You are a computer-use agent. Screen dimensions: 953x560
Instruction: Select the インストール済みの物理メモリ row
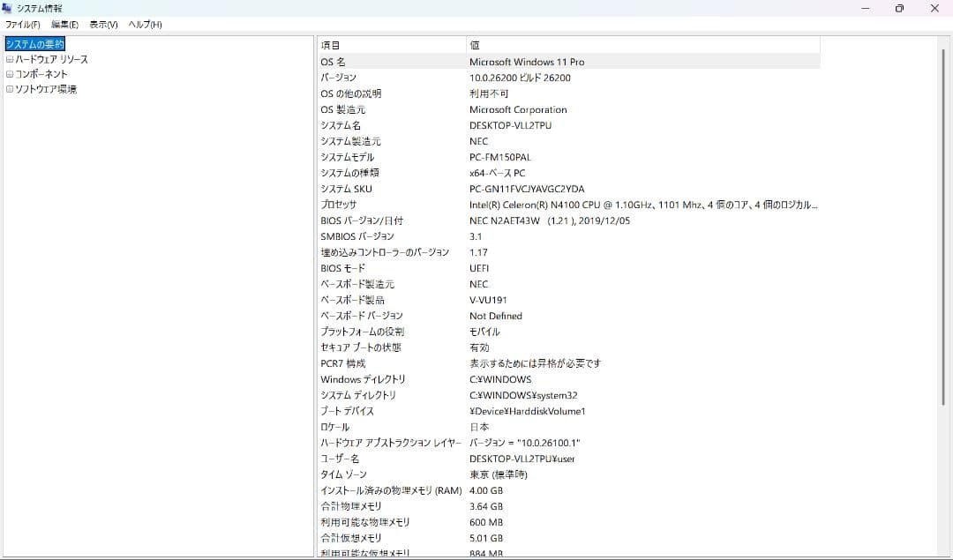tap(441, 490)
